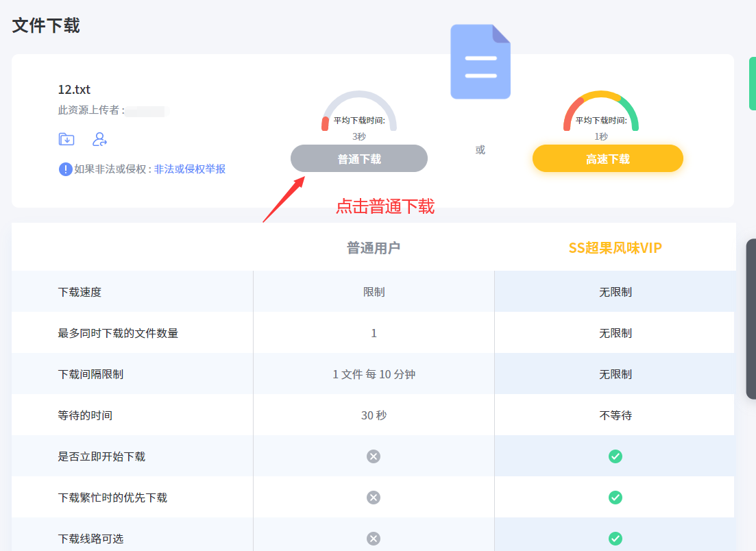Select the 普通用户 column header
This screenshot has width=756, height=551.
click(x=374, y=247)
